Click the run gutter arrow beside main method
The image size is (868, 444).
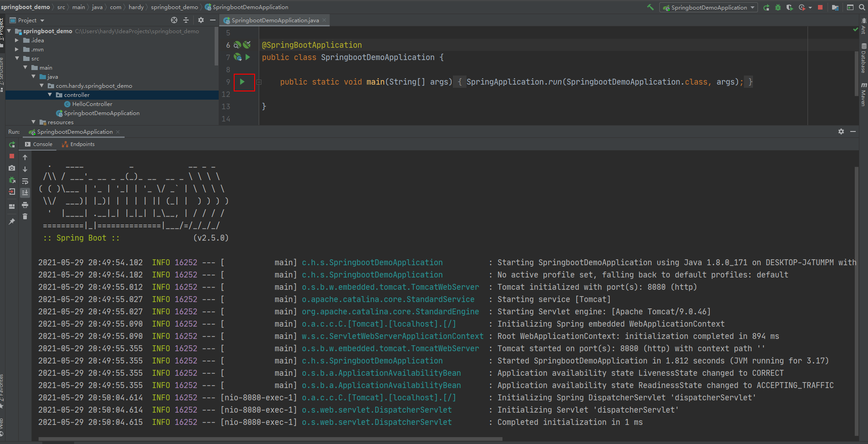click(x=242, y=82)
